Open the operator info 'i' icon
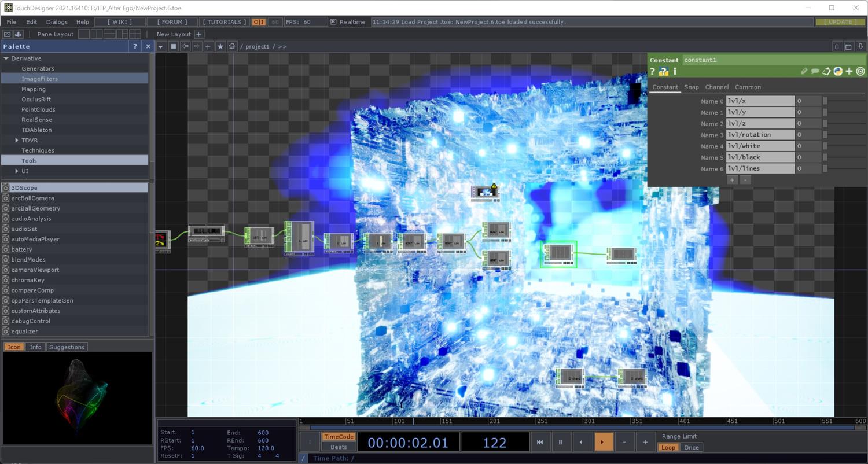Viewport: 868px width, 464px height. [674, 72]
